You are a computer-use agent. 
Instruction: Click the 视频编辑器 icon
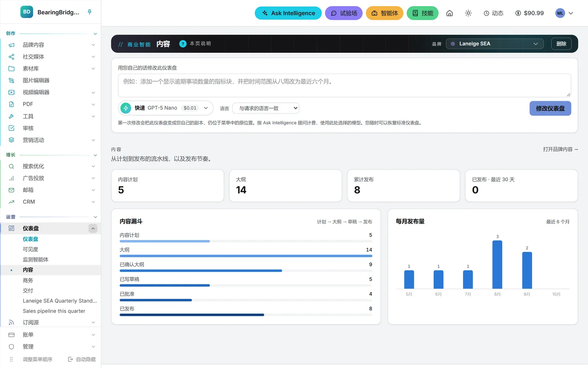[x=11, y=92]
